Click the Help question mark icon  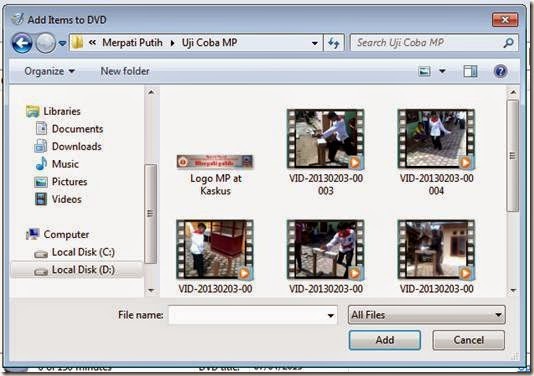(500, 71)
